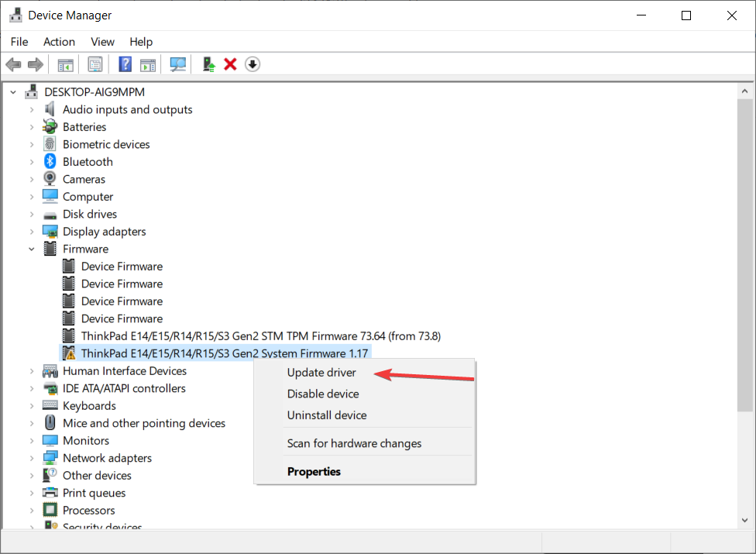Viewport: 756px width, 554px height.
Task: Choose Disable device from context menu
Action: click(323, 394)
